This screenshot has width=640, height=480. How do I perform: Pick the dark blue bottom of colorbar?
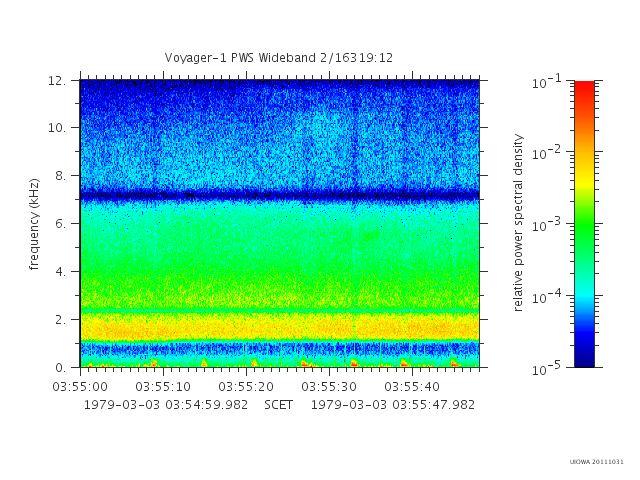coord(584,359)
